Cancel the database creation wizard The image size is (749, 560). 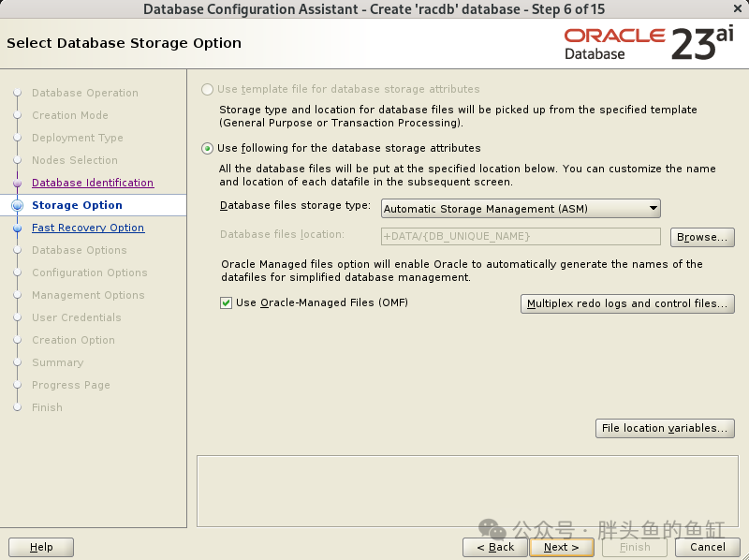coord(708,547)
